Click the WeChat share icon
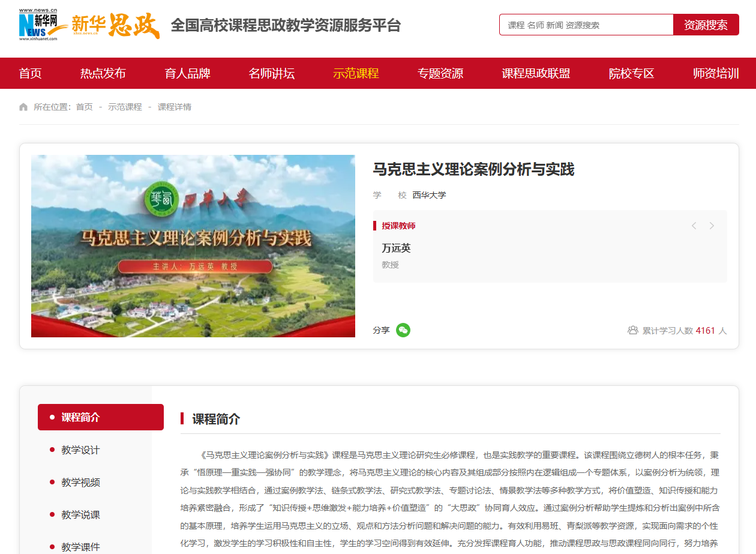This screenshot has width=756, height=554. [x=403, y=330]
